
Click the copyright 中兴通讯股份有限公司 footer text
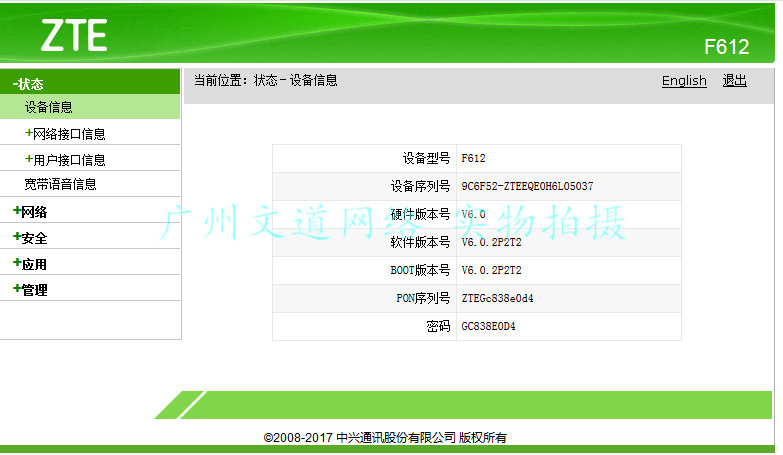pyautogui.click(x=385, y=438)
